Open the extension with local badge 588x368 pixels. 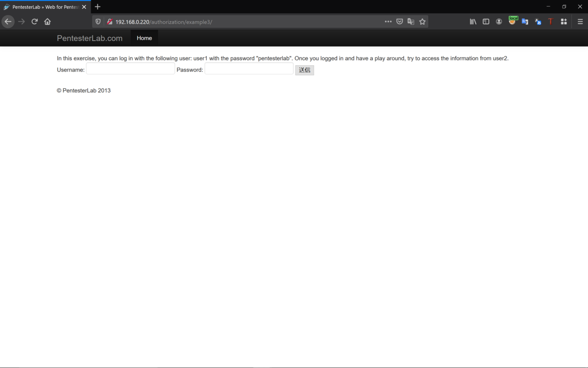[513, 21]
